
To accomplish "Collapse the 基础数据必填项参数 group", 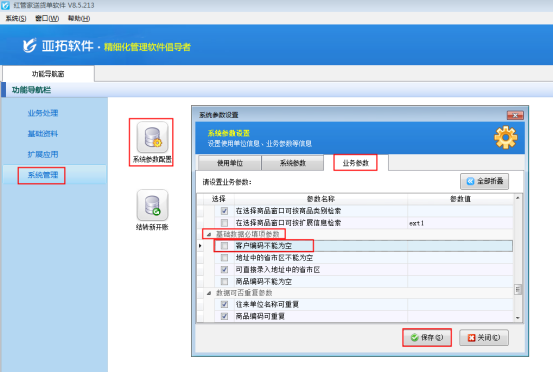I will [209, 234].
